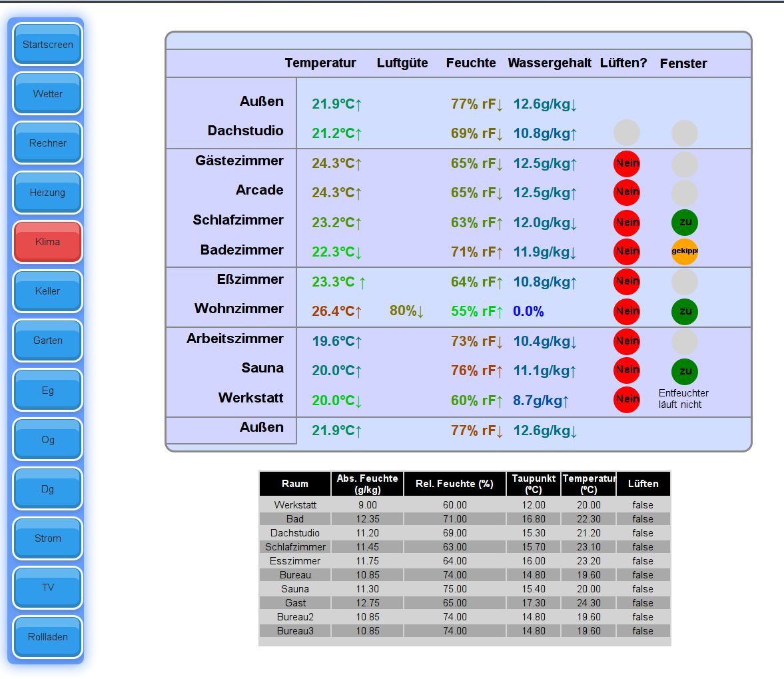The height and width of the screenshot is (679, 784).
Task: Show the Dg floor view
Action: tap(47, 488)
